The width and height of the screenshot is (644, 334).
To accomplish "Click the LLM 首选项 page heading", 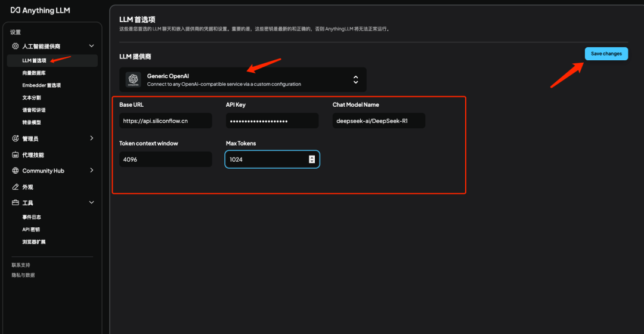I will [x=137, y=19].
